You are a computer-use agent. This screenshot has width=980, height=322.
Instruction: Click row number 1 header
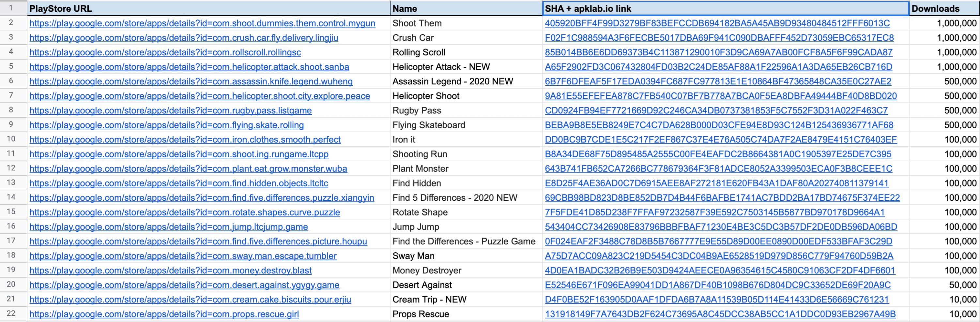pos(11,8)
